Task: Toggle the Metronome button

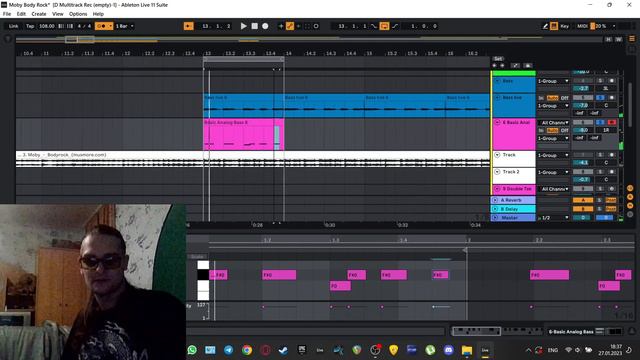Action: point(101,26)
